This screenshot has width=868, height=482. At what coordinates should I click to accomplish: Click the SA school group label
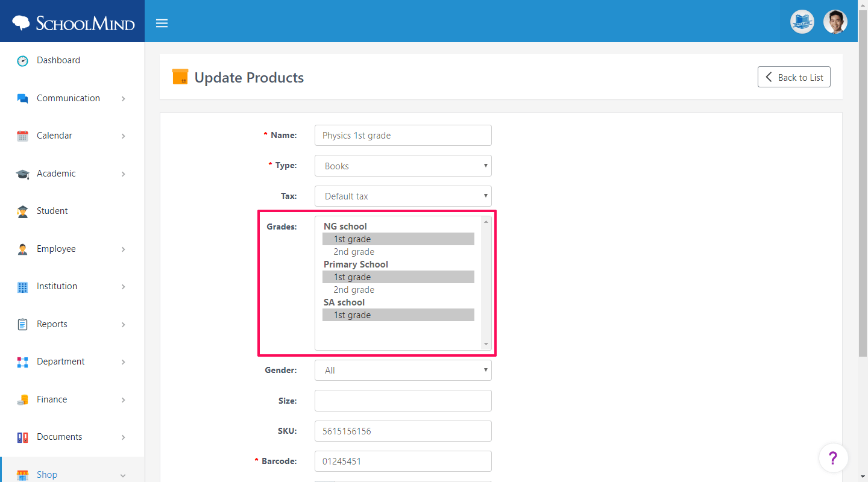pyautogui.click(x=344, y=302)
